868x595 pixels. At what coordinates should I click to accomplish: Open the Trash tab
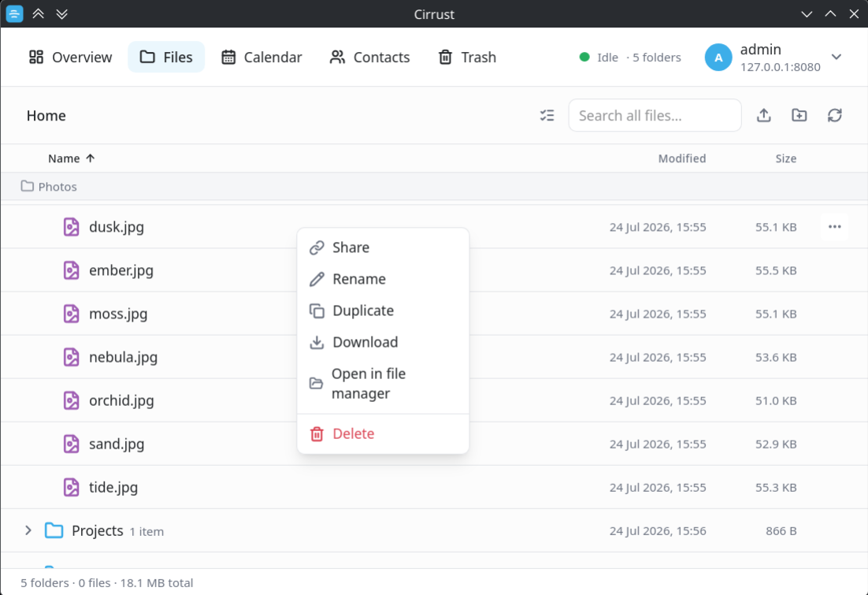point(467,57)
